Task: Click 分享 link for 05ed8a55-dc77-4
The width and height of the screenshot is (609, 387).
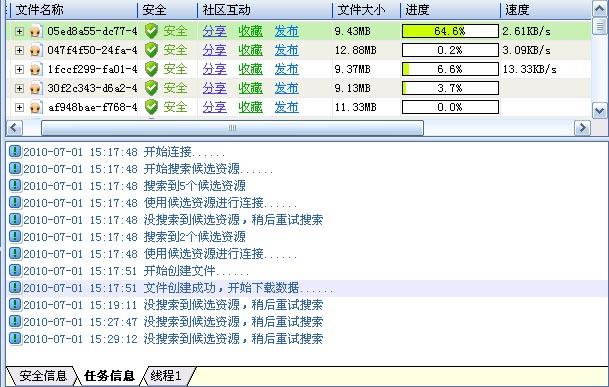Action: click(214, 31)
